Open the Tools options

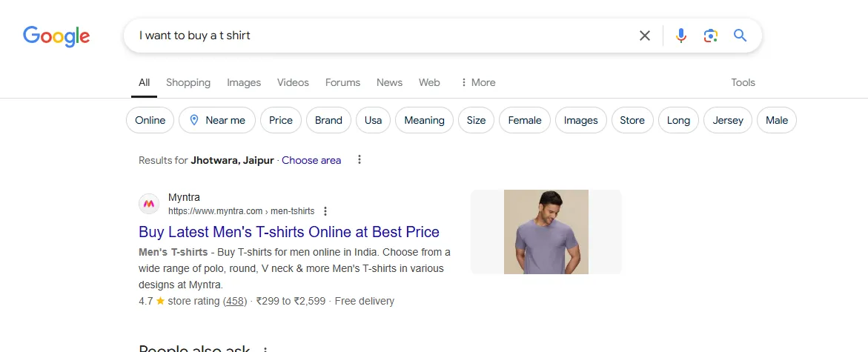(x=743, y=82)
